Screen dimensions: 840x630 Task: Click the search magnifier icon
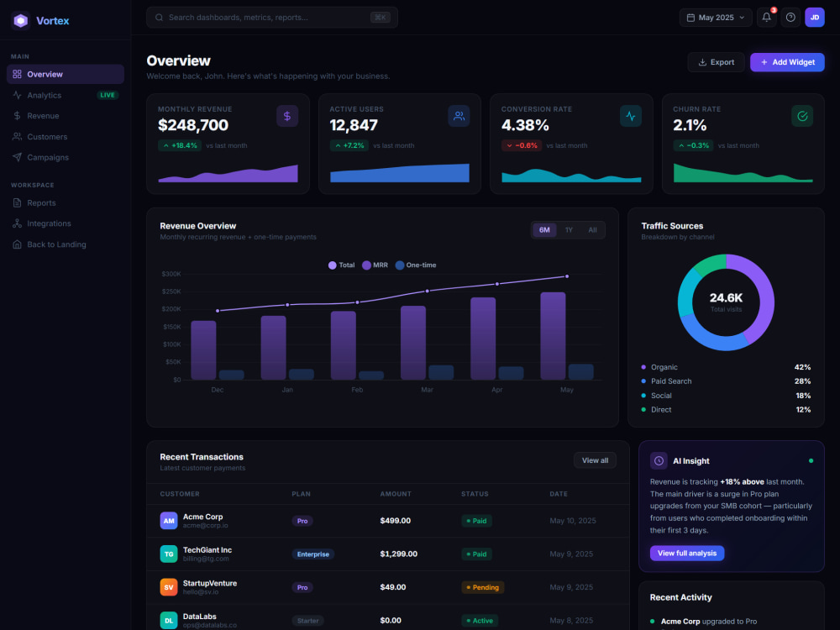pyautogui.click(x=159, y=18)
